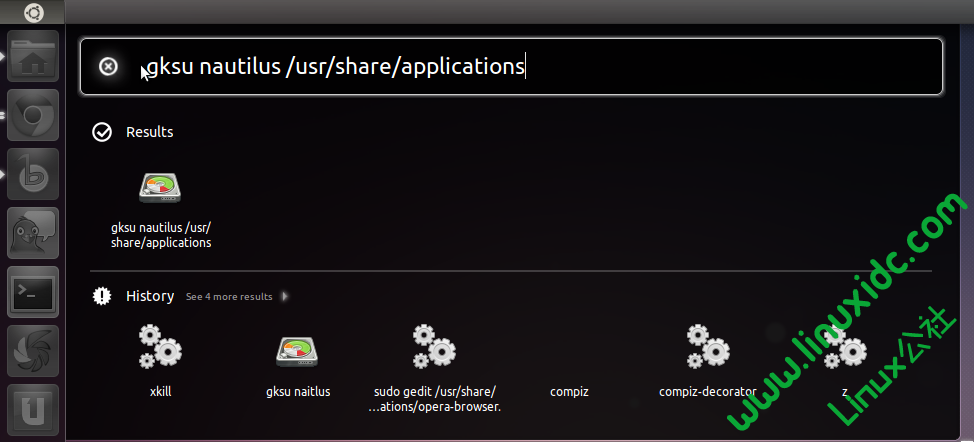Launch Chromium browser from the launcher

point(33,115)
